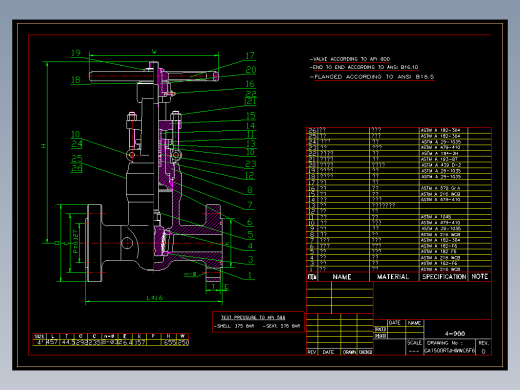Select balloon callout 18 beside the handwheel
Screen dimensions: 520x390
click(x=76, y=80)
